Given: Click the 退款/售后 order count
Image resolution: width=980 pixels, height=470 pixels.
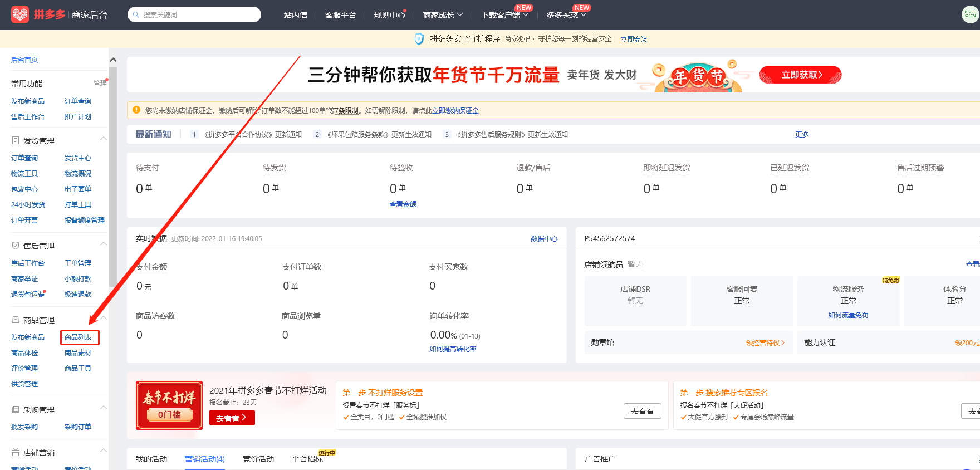Looking at the screenshot, I should 525,189.
